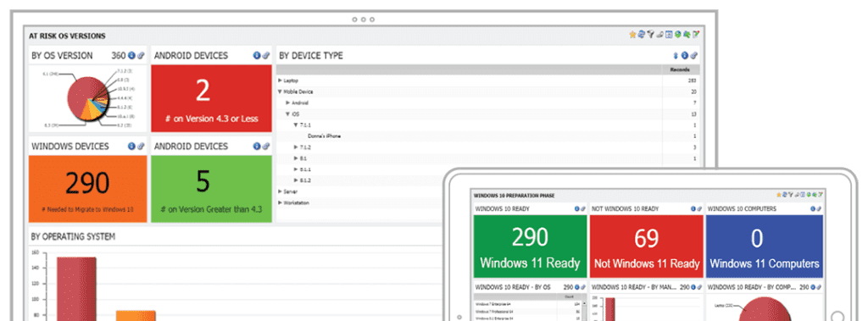Click the expand/collapse all arrows on By Device Type
868x321 pixels.
[676, 55]
